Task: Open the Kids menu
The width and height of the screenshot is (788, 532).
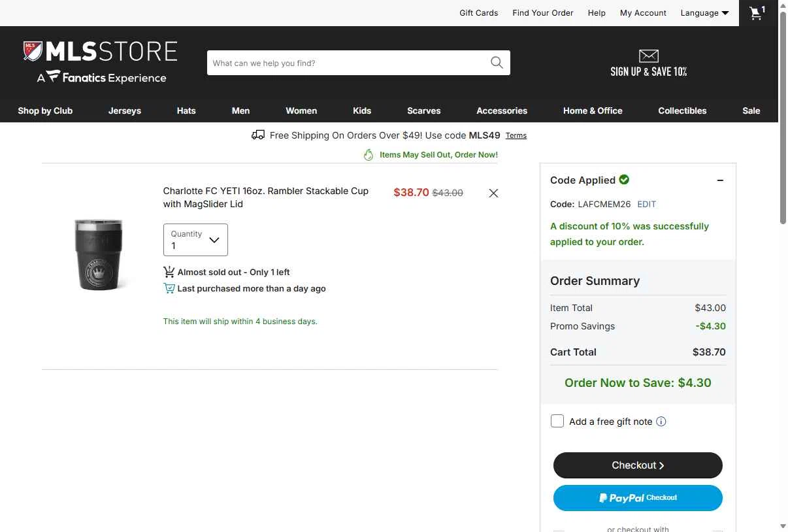Action: [362, 110]
